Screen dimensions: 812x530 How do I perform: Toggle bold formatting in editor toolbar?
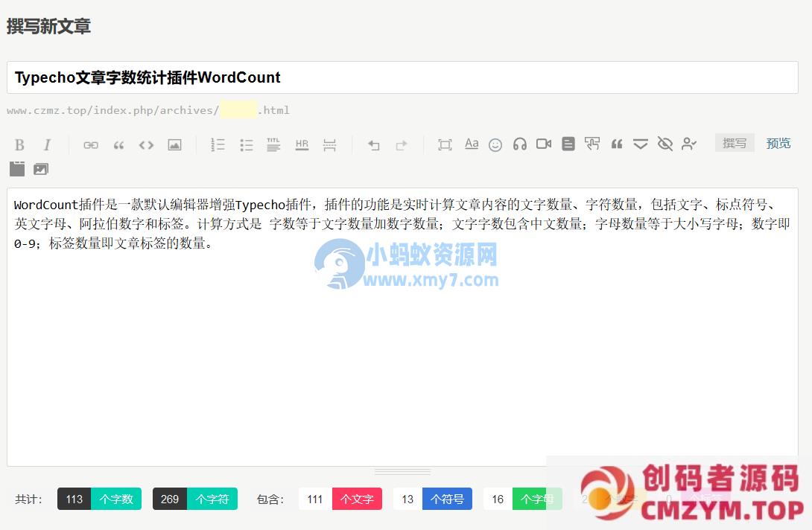pos(20,144)
